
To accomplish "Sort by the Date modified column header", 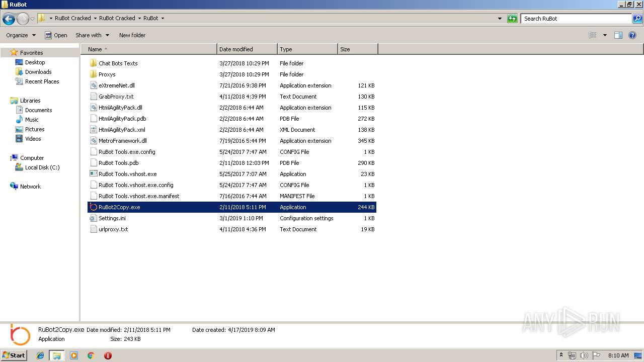I will tap(247, 49).
